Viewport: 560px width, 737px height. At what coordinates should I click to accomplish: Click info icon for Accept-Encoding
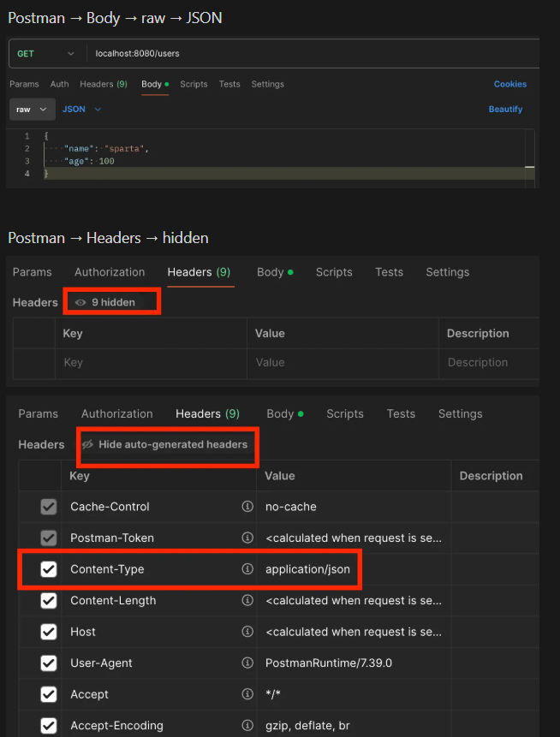(x=247, y=725)
